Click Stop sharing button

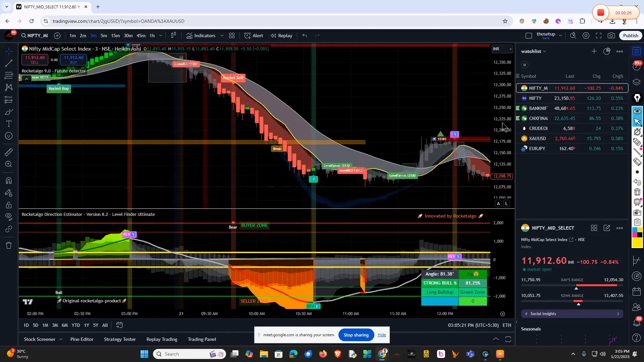[356, 335]
